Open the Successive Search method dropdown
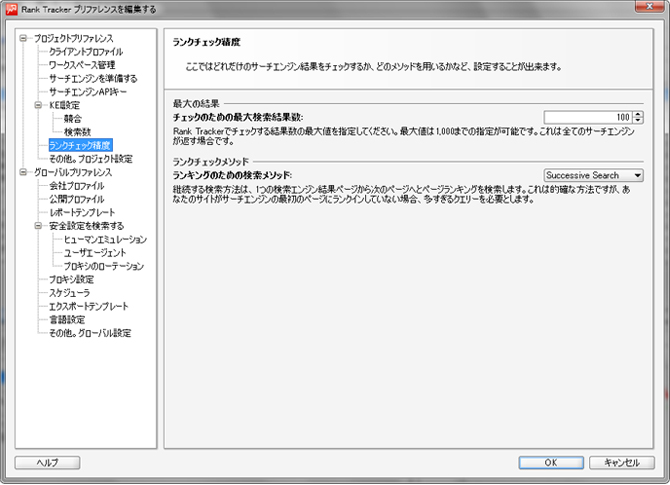The width and height of the screenshot is (670, 485). coord(594,175)
